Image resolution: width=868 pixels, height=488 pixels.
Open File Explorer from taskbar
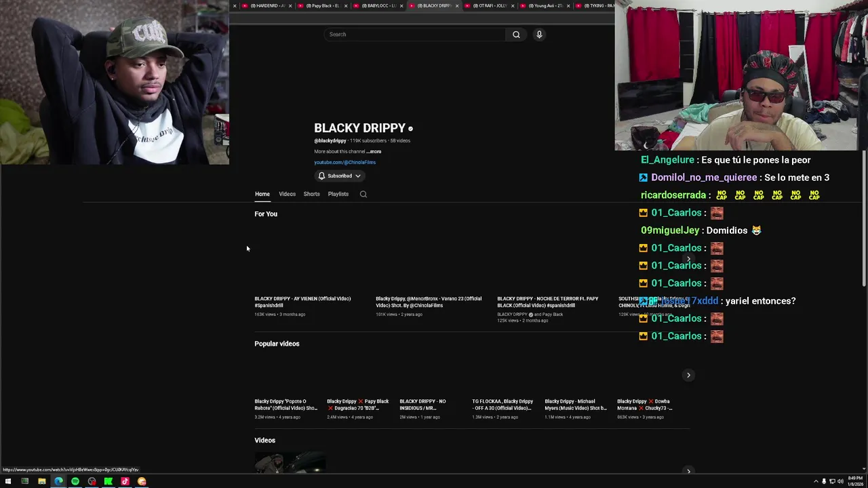click(41, 482)
